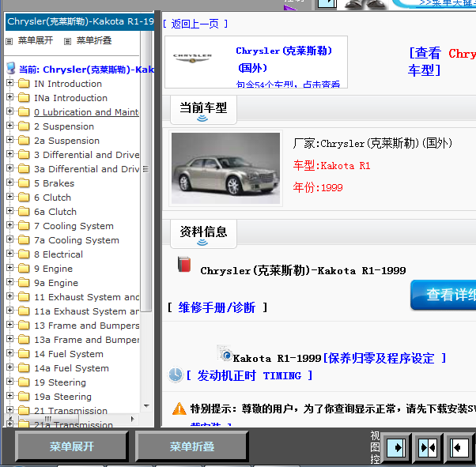Click the clock icon beside 发动机正时

pos(176,375)
